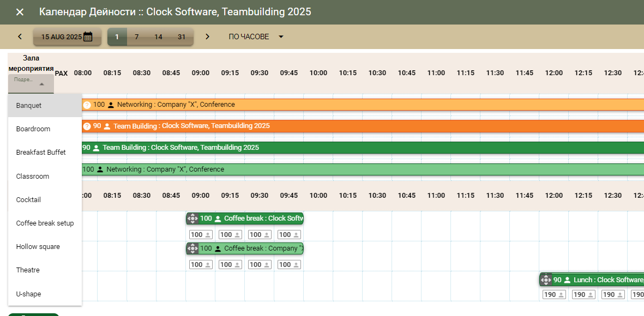Open Coffee break : Clock Software activity

[245, 218]
